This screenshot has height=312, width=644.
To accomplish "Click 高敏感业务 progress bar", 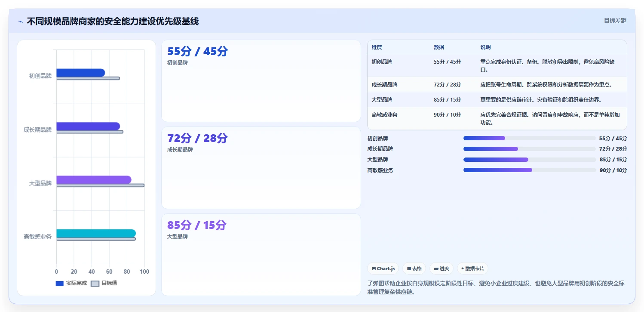I will pyautogui.click(x=530, y=170).
